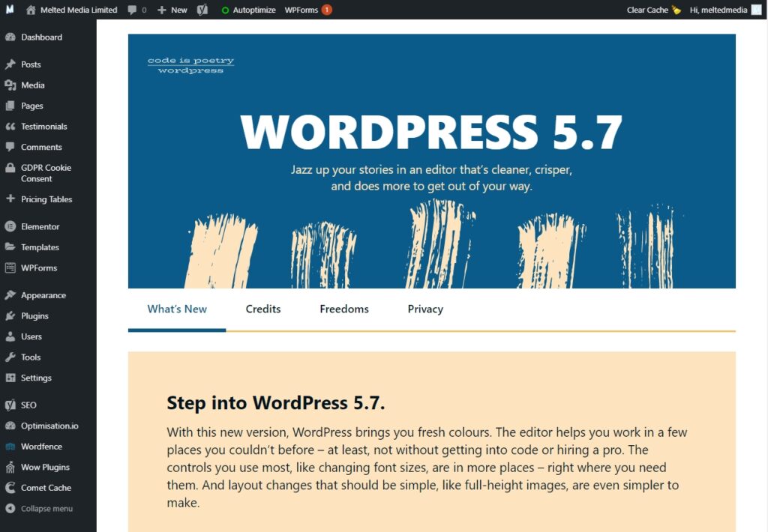Screen dimensions: 768x532
Task: Open Autoptimize in the admin bar
Action: pyautogui.click(x=253, y=10)
